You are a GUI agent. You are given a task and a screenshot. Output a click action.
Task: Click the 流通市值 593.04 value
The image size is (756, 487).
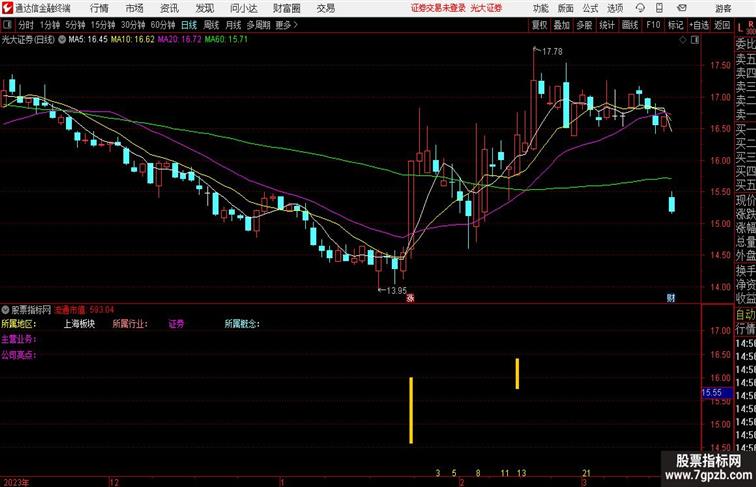(x=84, y=310)
